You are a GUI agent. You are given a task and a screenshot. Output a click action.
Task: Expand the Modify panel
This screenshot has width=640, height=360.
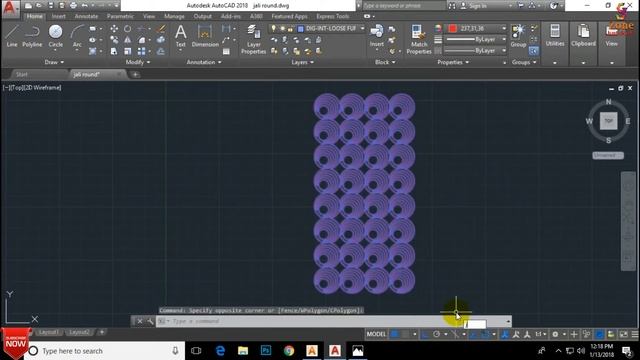pyautogui.click(x=138, y=62)
